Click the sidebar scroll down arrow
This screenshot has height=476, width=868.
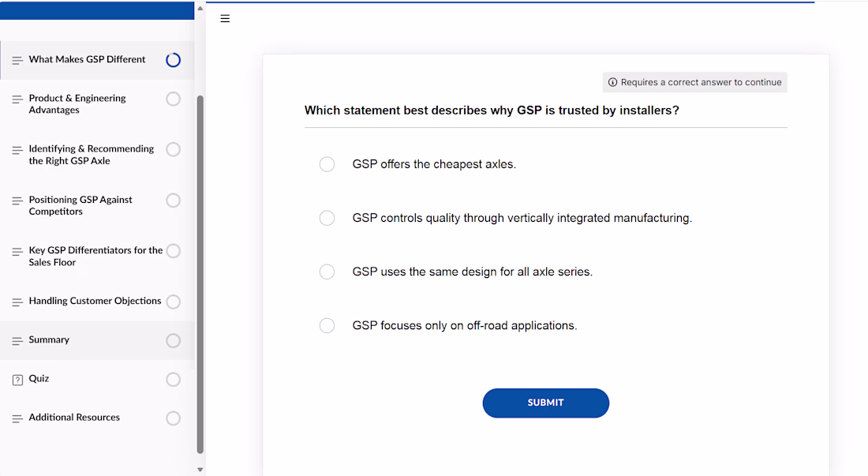200,470
